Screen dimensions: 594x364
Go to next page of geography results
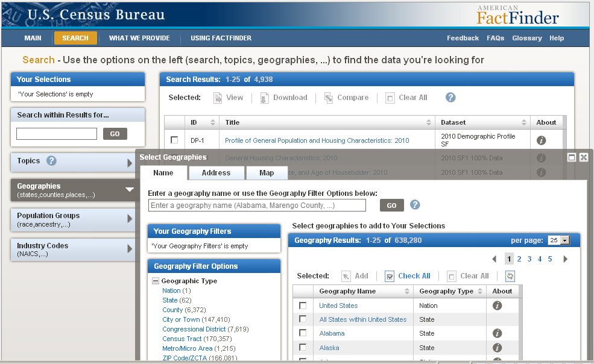[x=565, y=259]
